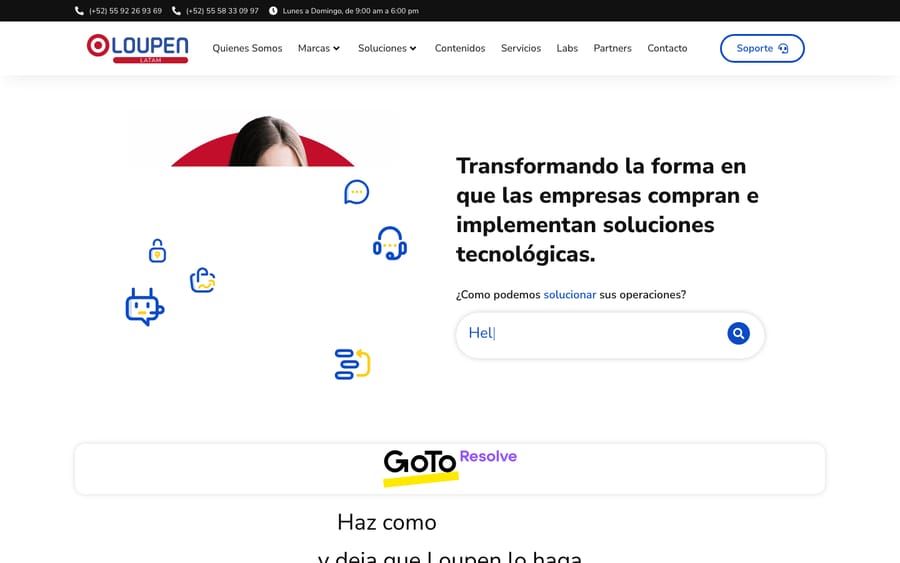This screenshot has width=900, height=563.
Task: Click the blue magnifier search button
Action: pyautogui.click(x=739, y=333)
